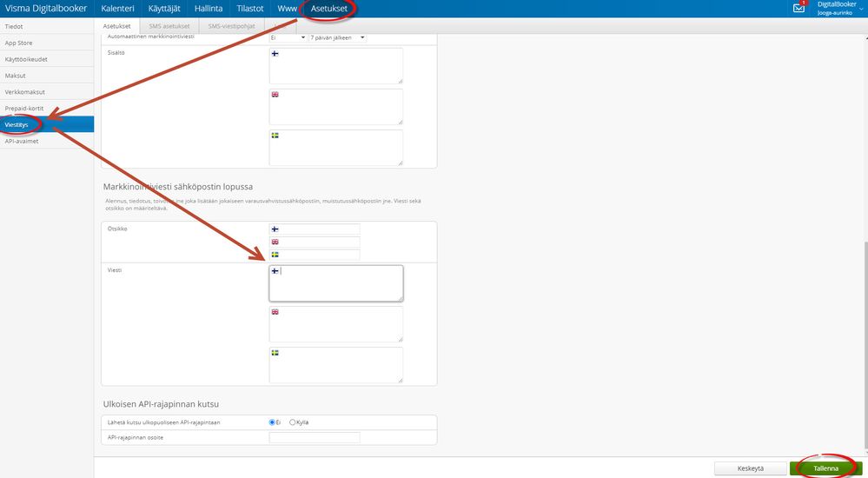This screenshot has width=868, height=478.
Task: Open the messages envelope icon
Action: click(798, 9)
